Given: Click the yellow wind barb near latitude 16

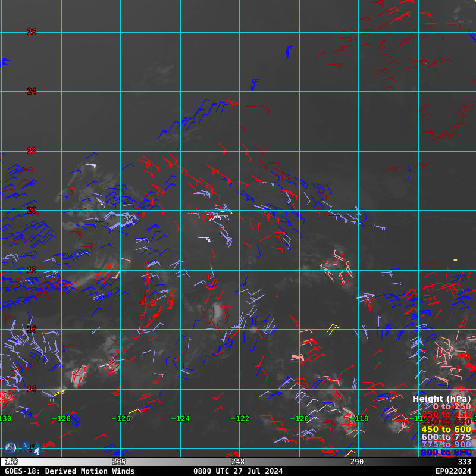Looking at the screenshot, I should 333,328.
